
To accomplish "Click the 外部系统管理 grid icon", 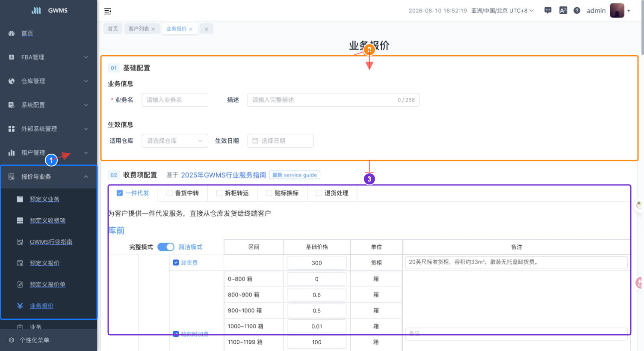I will (12, 129).
